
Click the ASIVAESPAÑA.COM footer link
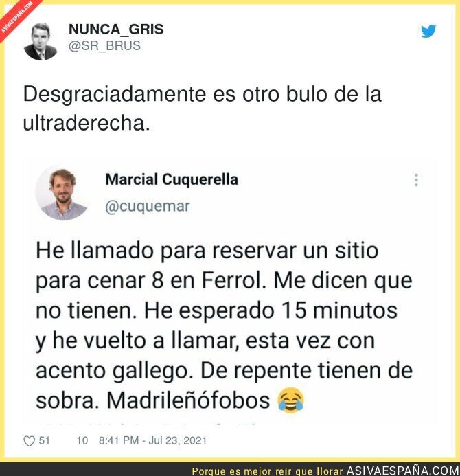pos(403,471)
